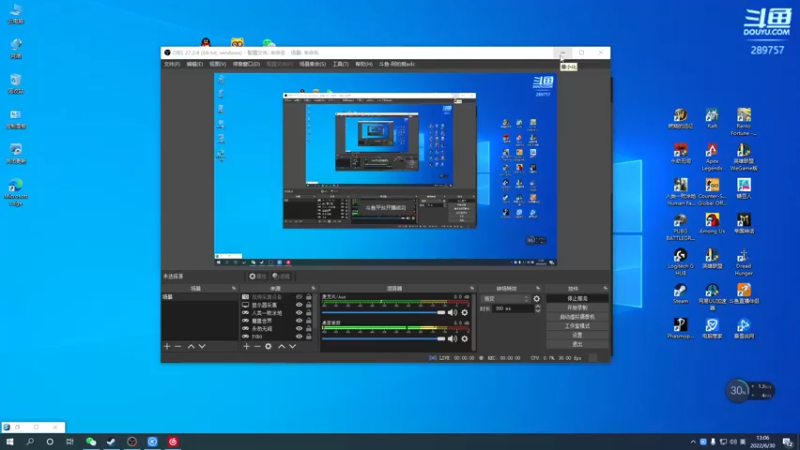Open the 渐变 scene transition dropdown

click(x=506, y=299)
